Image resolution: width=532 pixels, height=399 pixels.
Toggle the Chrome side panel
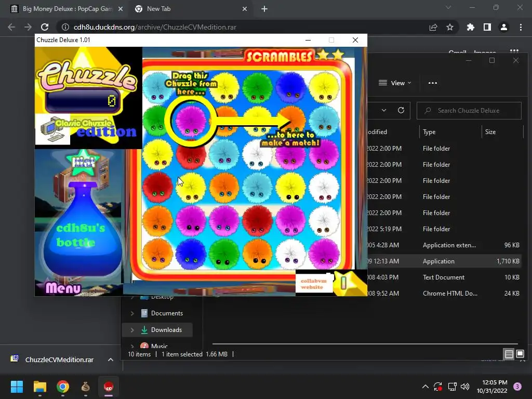pos(487,27)
